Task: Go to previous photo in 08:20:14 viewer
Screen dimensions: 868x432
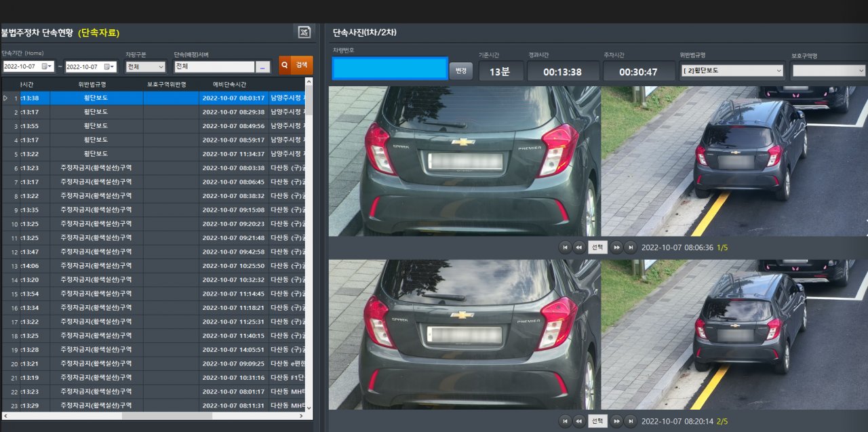Action: [x=579, y=421]
